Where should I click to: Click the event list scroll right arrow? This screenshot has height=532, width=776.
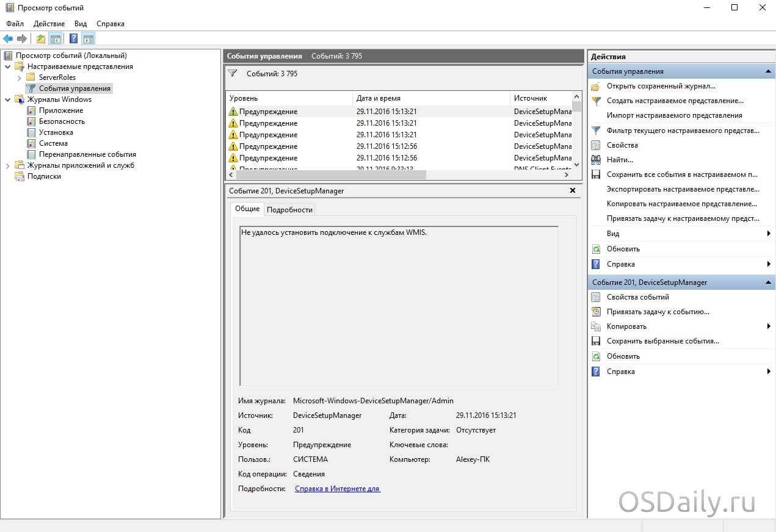coord(567,174)
